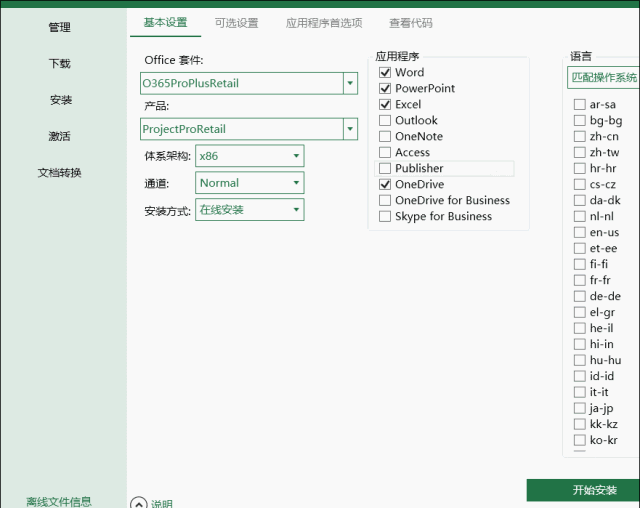The image size is (640, 508).
Task: Select the ko-kr language checkbox
Action: tap(580, 440)
